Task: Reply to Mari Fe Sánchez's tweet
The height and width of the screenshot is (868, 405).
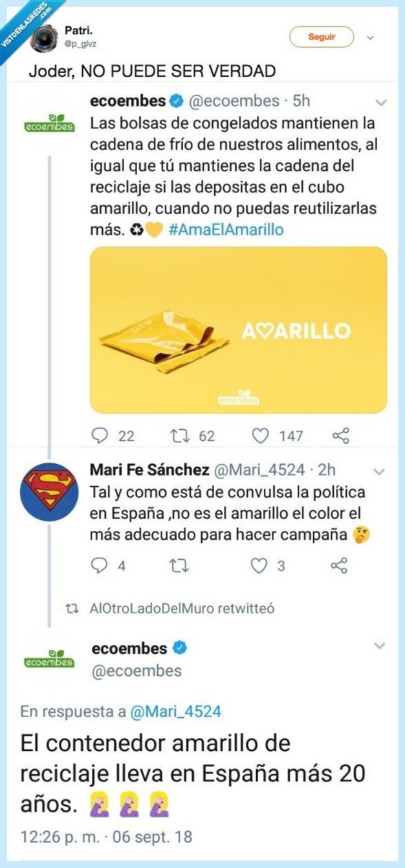Action: tap(101, 565)
